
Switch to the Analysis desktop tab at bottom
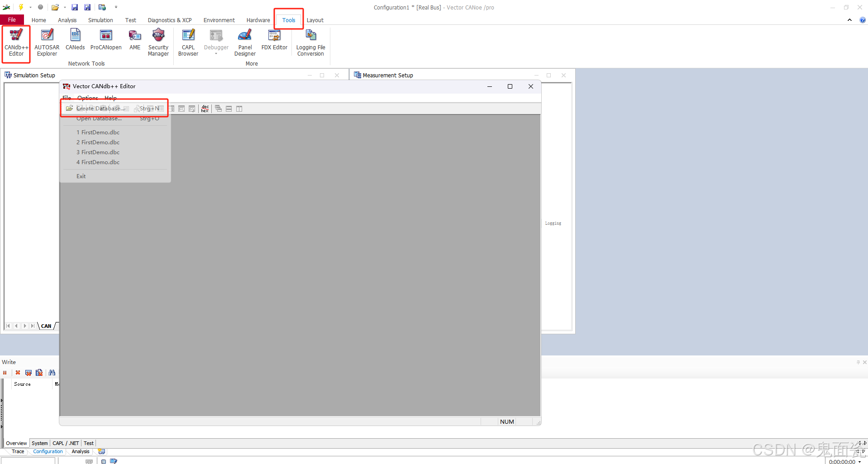click(81, 451)
